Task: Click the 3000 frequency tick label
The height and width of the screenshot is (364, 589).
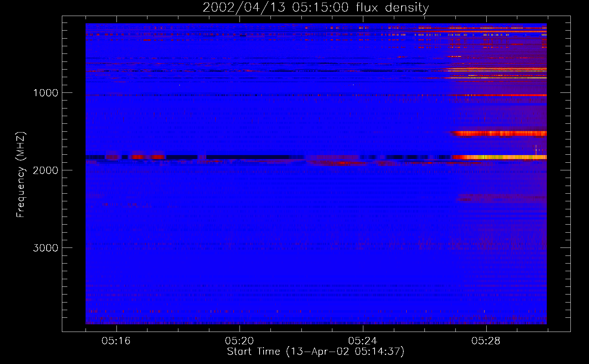Action: [x=46, y=248]
